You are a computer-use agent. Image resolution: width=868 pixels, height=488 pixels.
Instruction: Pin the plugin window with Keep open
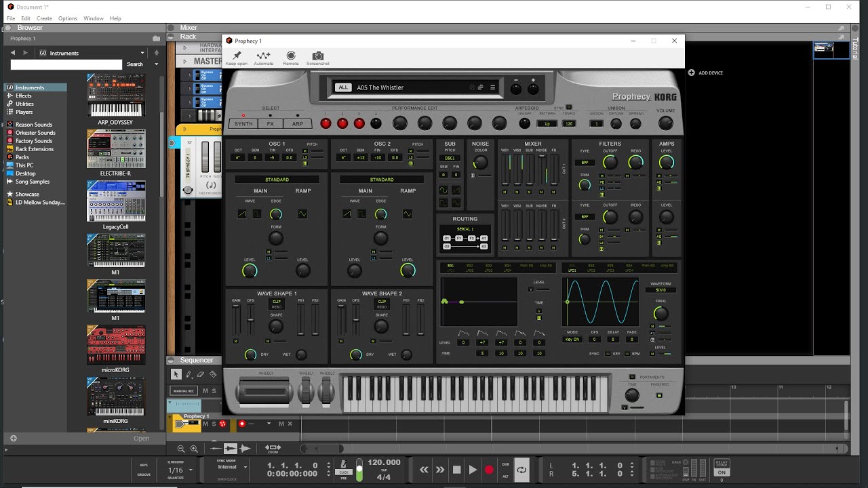pyautogui.click(x=237, y=58)
